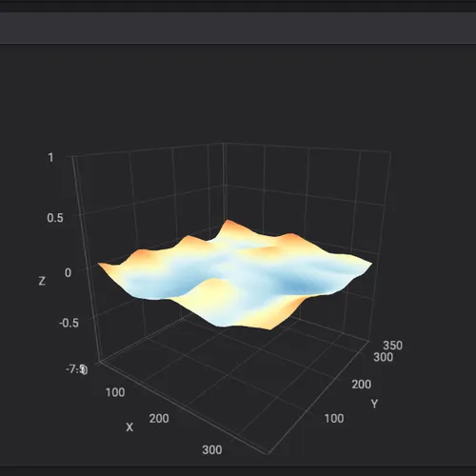Click the Y axis title label
The height and width of the screenshot is (476, 476).
pos(374,404)
